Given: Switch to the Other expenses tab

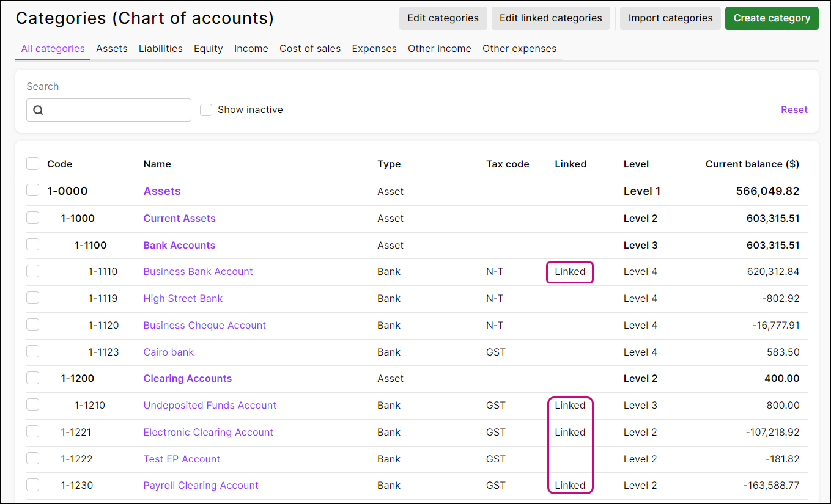Looking at the screenshot, I should pyautogui.click(x=519, y=48).
